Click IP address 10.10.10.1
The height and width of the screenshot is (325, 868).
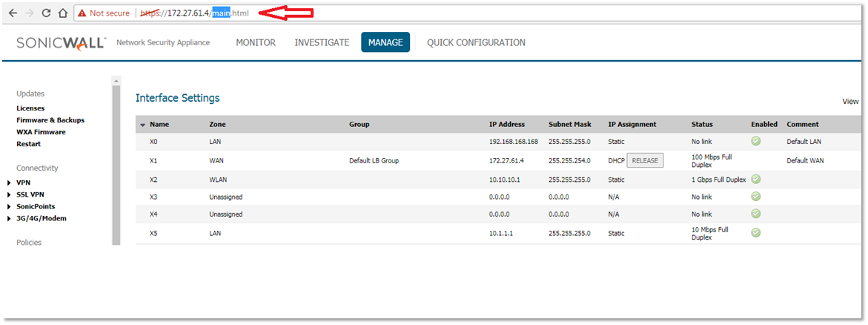[505, 180]
